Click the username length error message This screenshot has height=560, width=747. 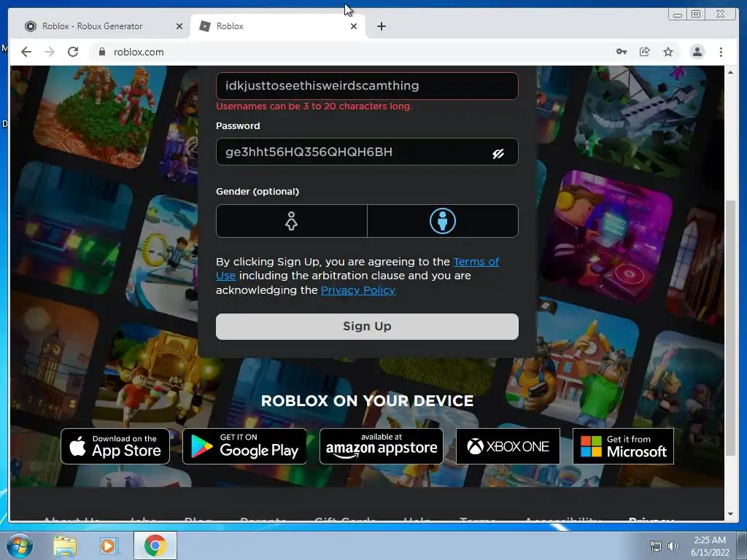tap(314, 106)
